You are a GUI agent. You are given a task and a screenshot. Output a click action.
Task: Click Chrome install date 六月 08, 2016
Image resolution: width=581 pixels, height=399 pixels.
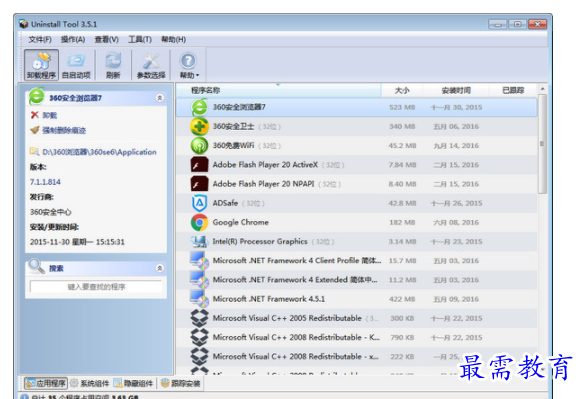456,222
